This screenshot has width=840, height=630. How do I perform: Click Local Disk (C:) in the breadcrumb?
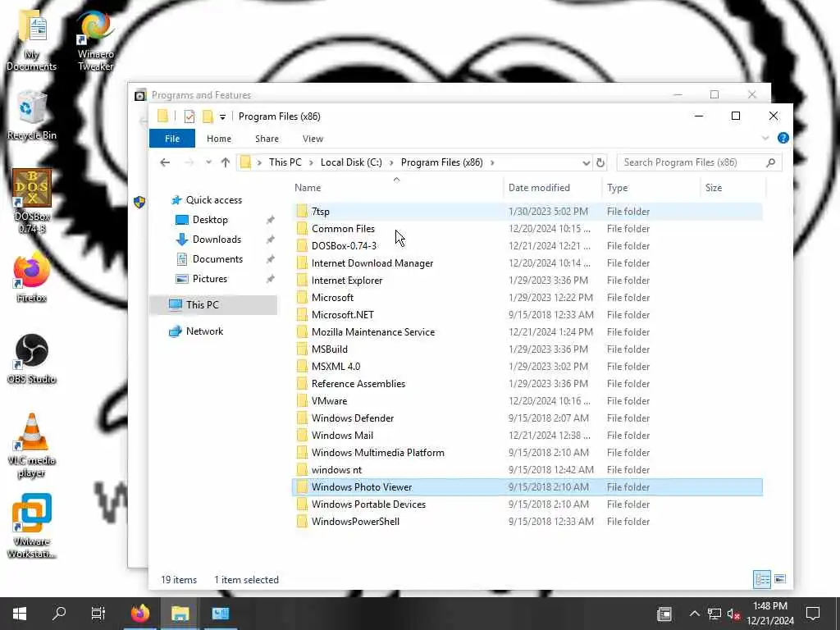click(x=351, y=162)
